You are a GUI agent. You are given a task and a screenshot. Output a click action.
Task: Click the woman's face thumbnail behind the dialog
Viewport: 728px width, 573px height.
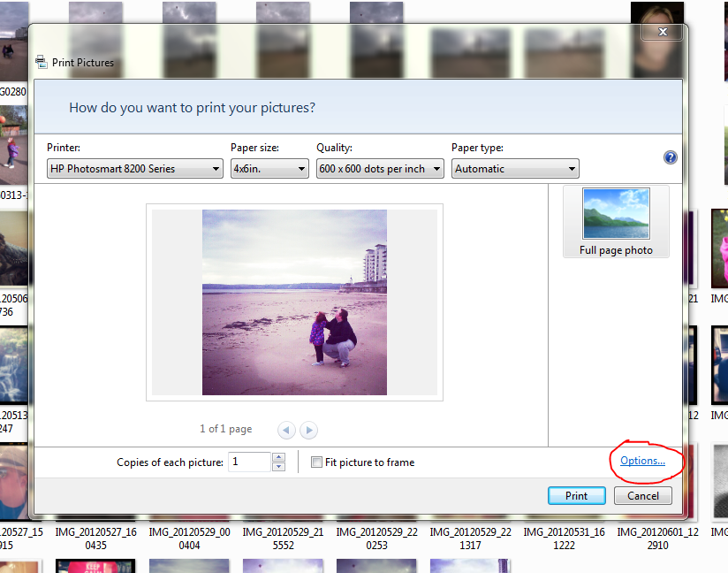(x=657, y=40)
